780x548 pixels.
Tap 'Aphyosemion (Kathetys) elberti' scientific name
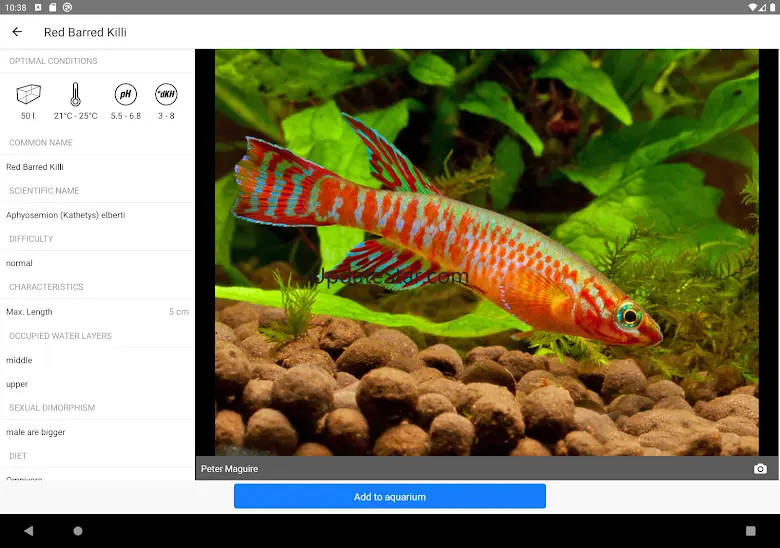66,215
